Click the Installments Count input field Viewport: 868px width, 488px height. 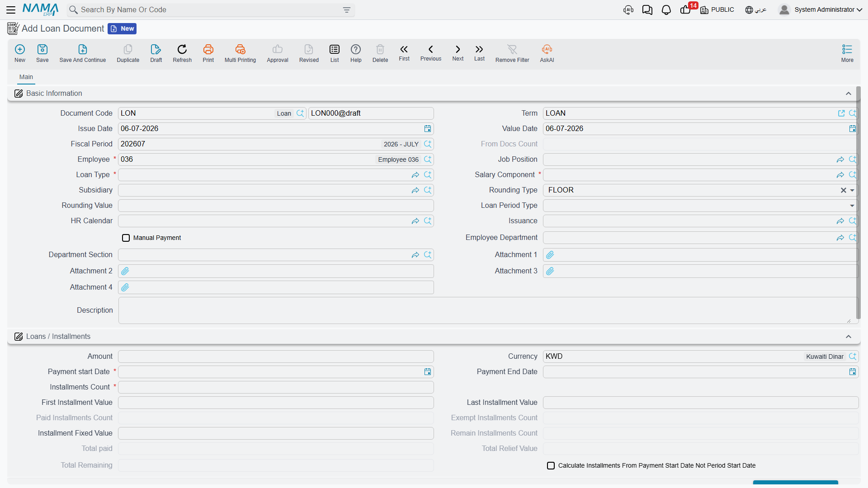point(276,387)
